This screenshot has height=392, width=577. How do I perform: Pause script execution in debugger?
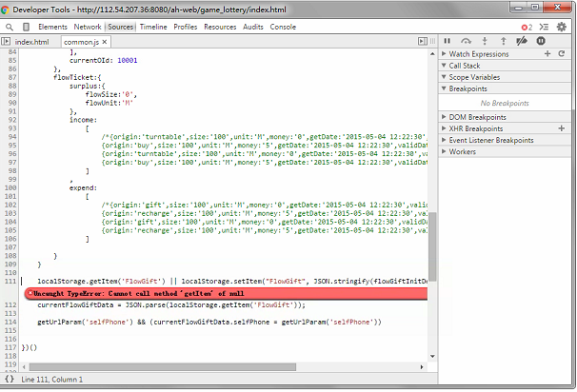(448, 42)
